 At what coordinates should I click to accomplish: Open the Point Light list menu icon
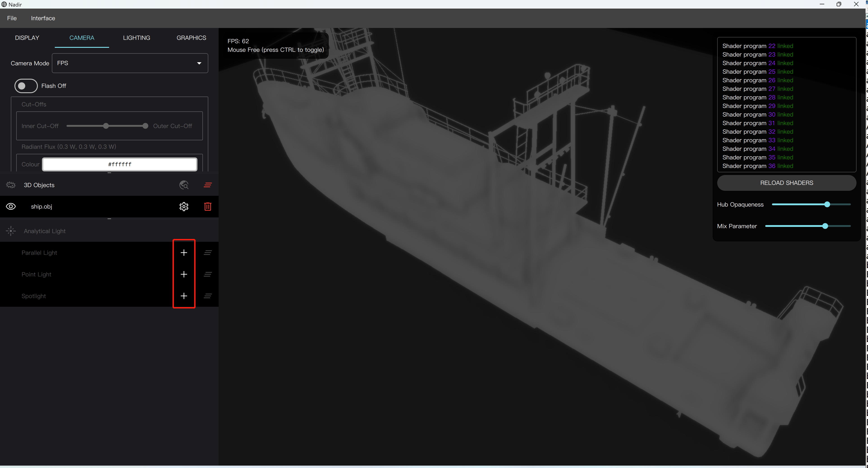tap(208, 274)
